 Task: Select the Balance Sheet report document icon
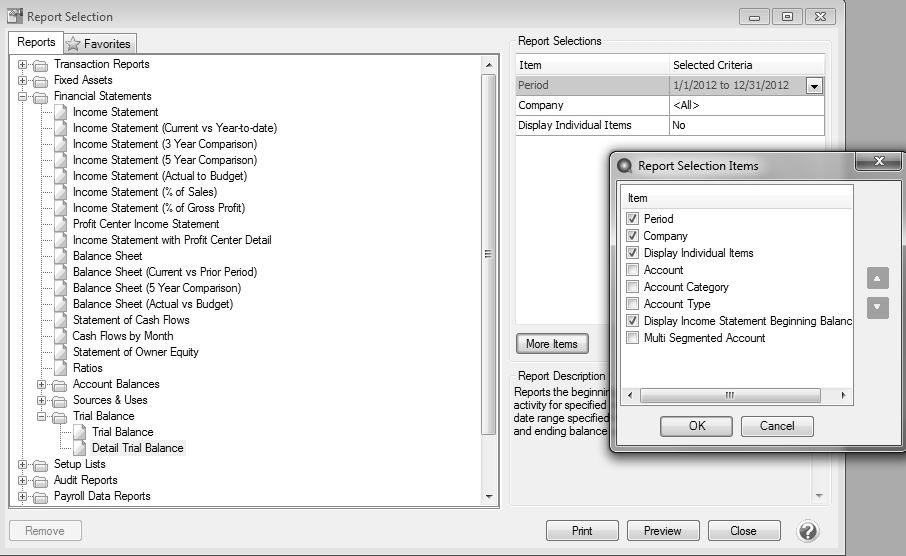[x=61, y=256]
